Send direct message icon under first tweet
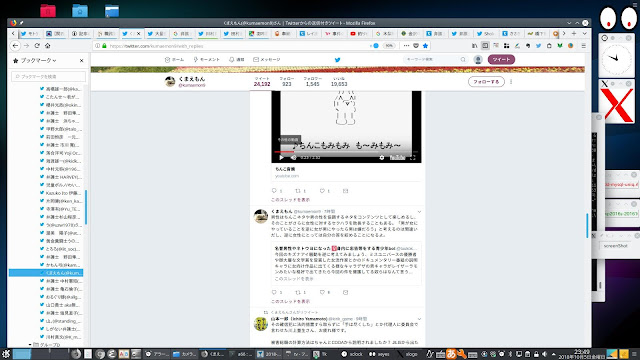 345,191
